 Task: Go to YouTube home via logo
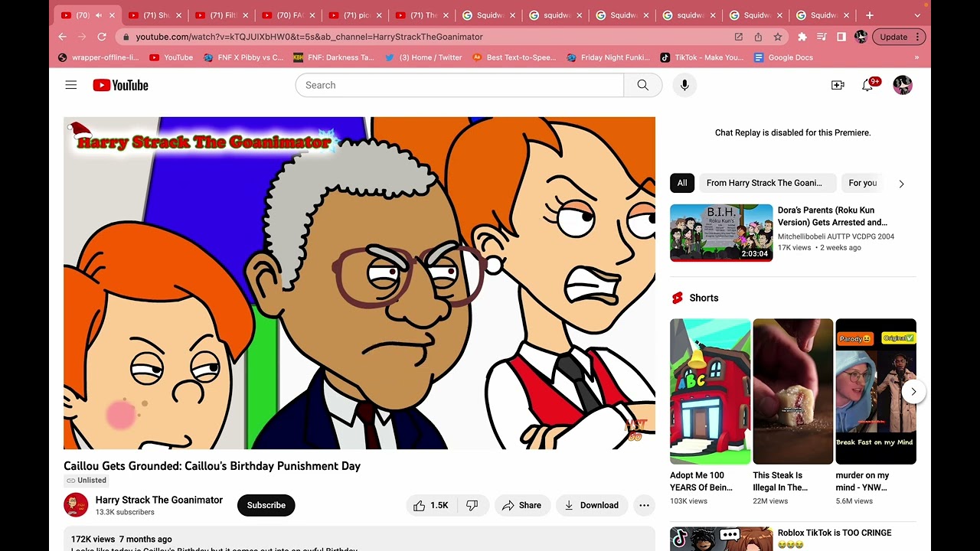point(120,85)
